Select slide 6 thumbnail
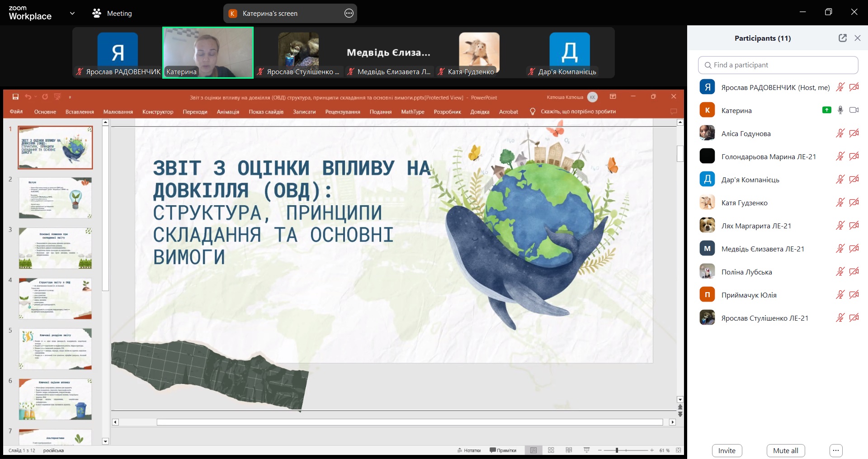Screen dimensions: 868x459 [55, 399]
